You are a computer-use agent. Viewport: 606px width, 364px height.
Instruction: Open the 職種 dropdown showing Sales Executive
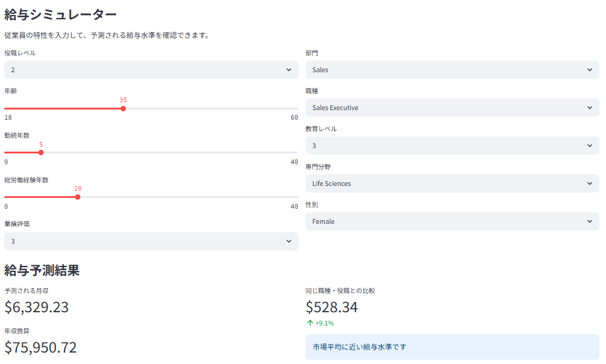pyautogui.click(x=452, y=108)
